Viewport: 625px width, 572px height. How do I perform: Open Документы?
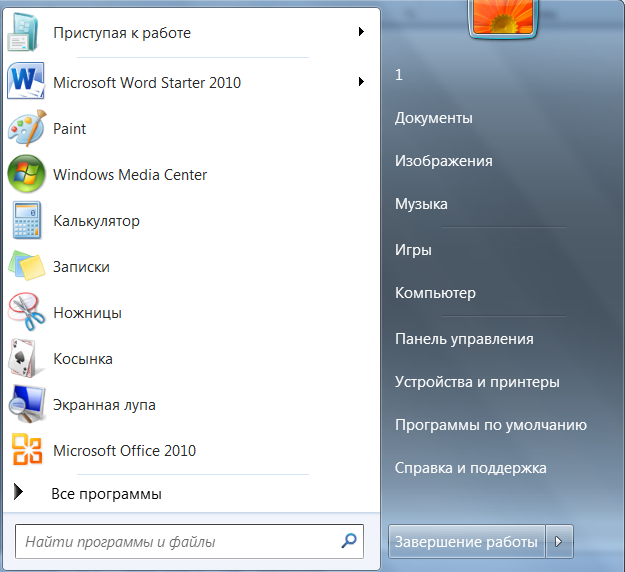click(434, 118)
